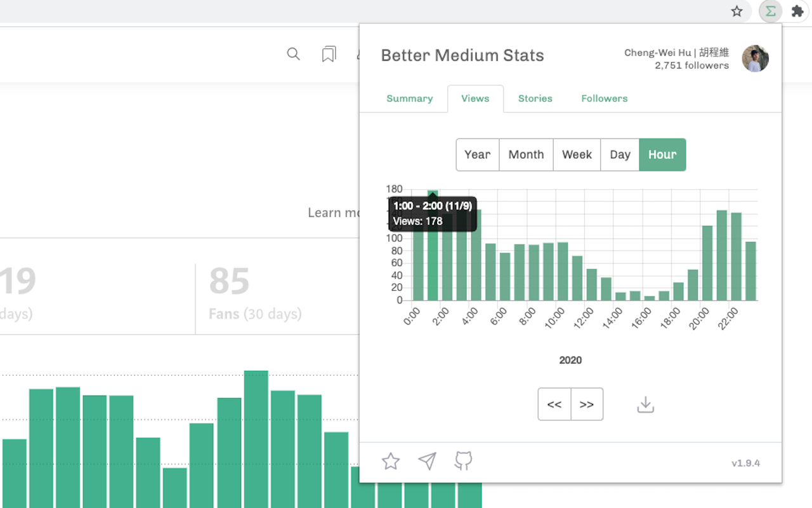Click the 21:00 tallest evening bar in chart
This screenshot has width=812, height=508.
(x=722, y=255)
